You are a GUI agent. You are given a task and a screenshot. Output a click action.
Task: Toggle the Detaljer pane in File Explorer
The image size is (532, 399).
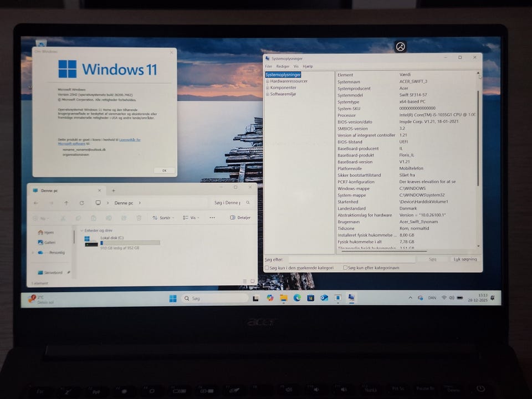[240, 217]
